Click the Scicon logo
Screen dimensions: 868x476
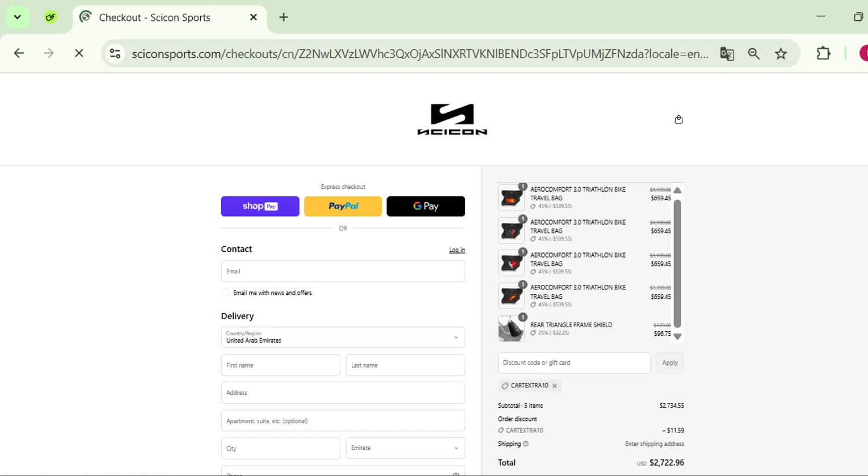click(x=453, y=119)
